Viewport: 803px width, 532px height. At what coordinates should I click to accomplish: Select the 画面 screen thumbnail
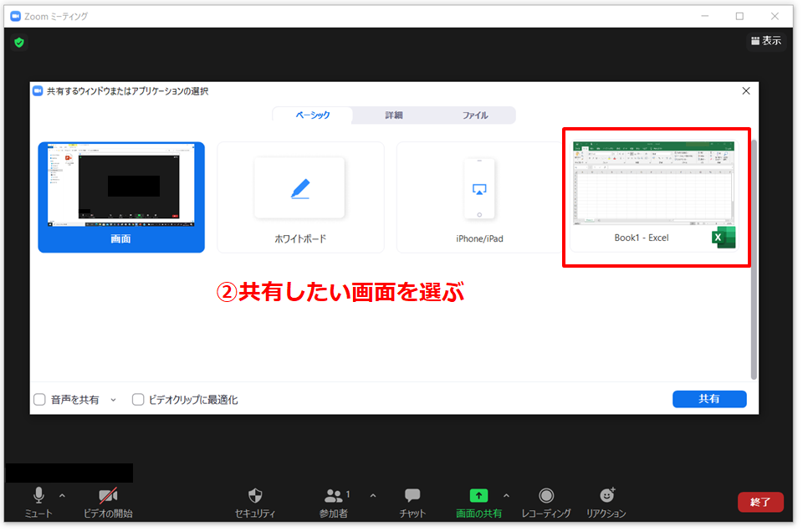(121, 197)
